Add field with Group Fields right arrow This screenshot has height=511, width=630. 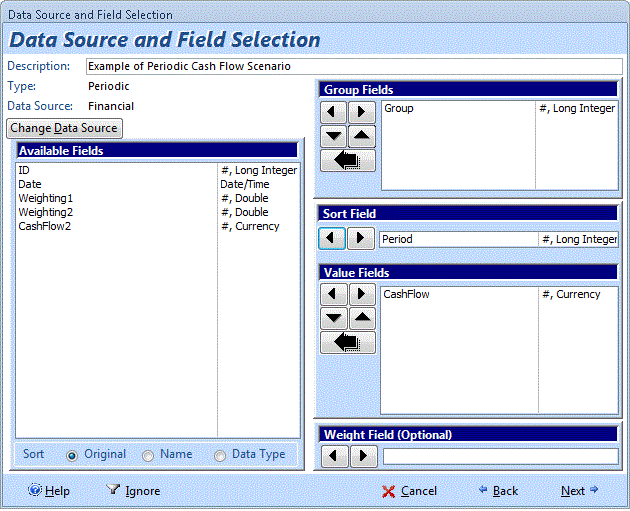tap(362, 112)
